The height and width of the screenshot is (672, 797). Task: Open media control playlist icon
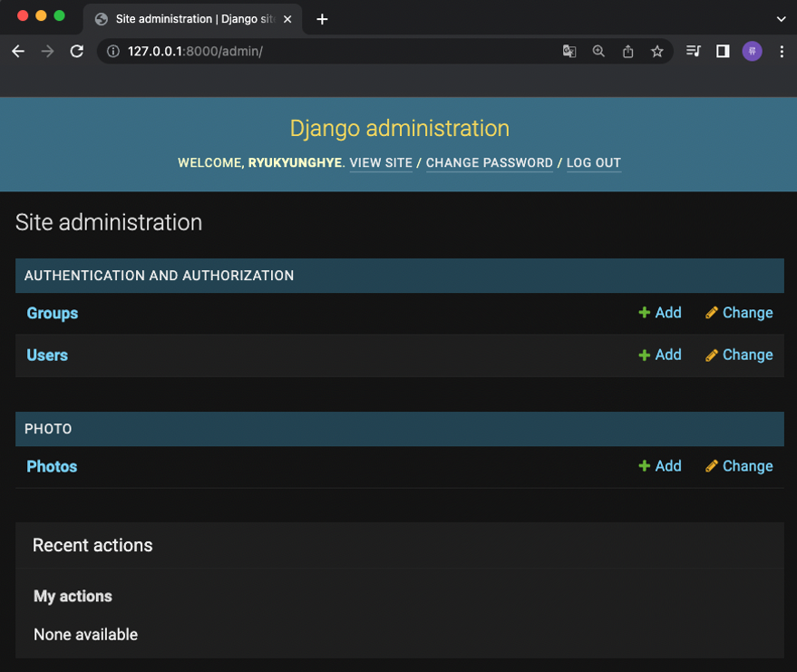tap(694, 52)
